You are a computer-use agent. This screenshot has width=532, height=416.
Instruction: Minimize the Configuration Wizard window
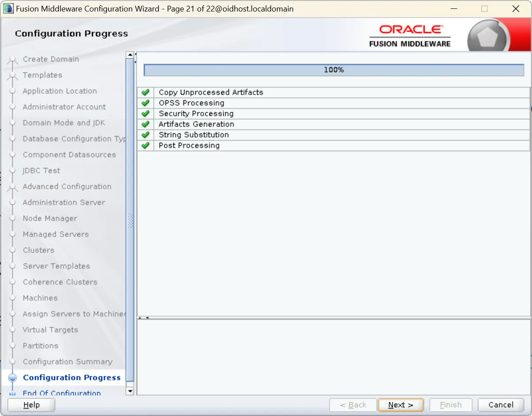coord(454,9)
